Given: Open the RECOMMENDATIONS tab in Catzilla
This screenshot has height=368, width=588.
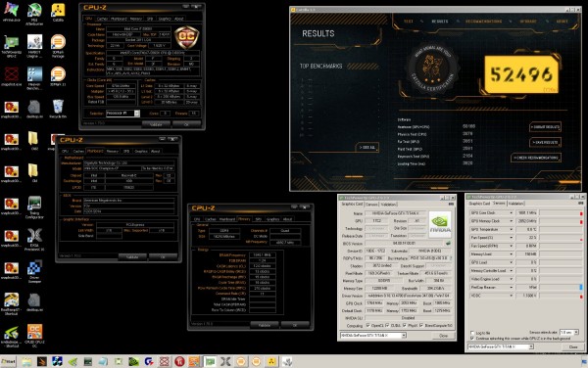Looking at the screenshot, I should tap(483, 22).
